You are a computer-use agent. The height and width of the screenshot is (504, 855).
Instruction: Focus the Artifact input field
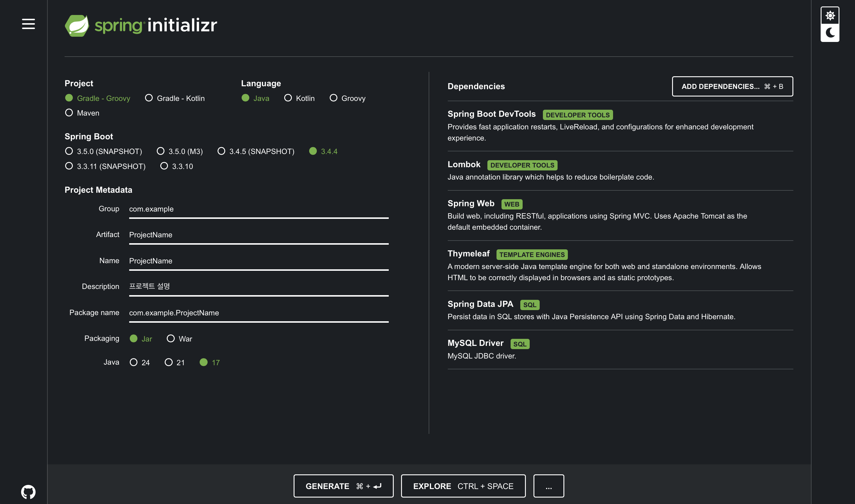(259, 235)
